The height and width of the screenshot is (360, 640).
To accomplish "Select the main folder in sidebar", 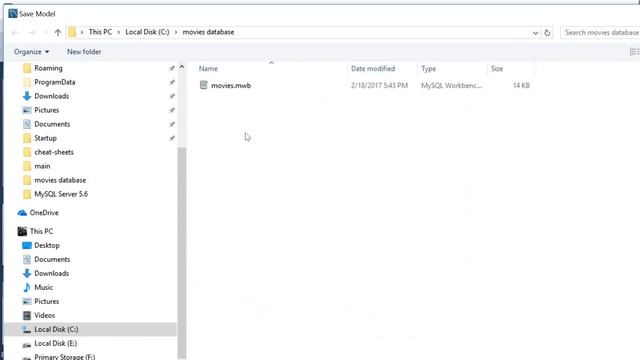I will (42, 166).
